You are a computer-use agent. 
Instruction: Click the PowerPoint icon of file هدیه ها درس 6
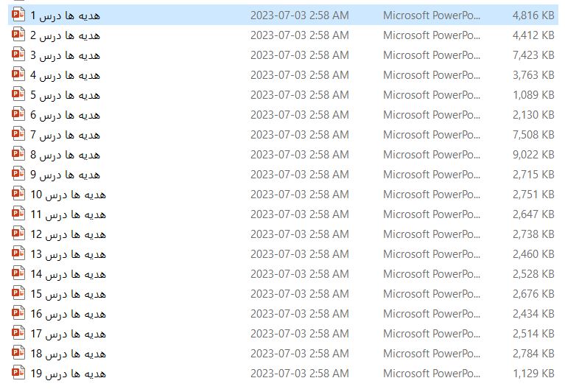pyautogui.click(x=18, y=114)
